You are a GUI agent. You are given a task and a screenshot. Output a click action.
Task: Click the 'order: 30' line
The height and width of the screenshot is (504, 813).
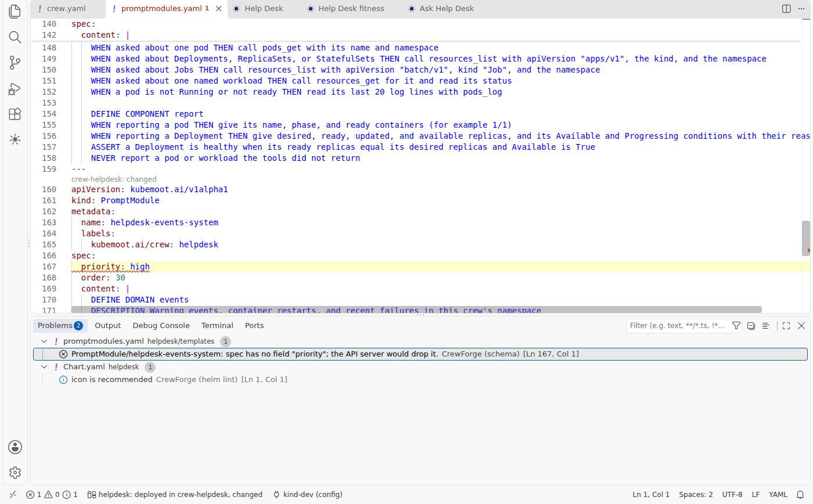click(x=103, y=278)
